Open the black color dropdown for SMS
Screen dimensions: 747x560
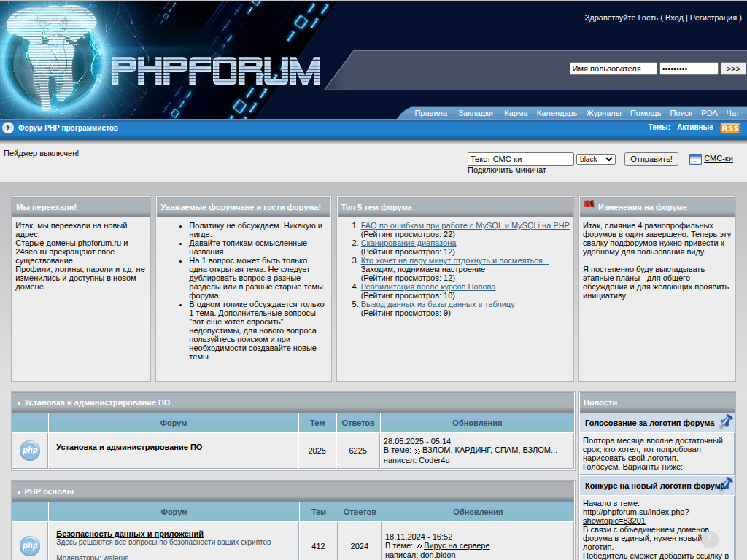(x=595, y=159)
